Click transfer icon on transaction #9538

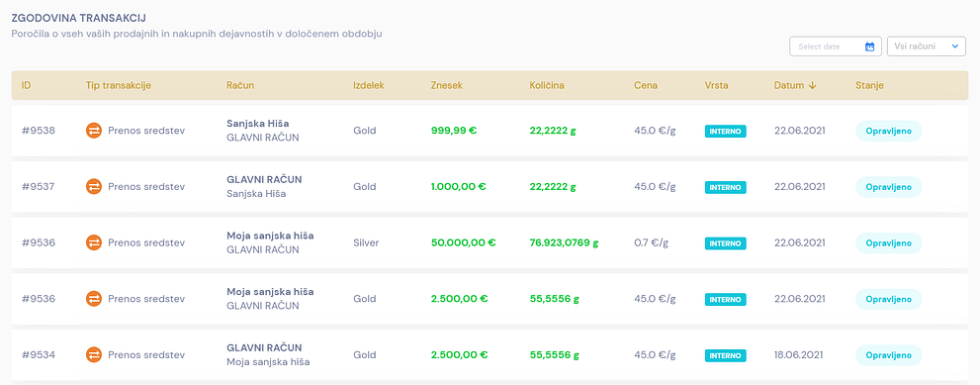pyautogui.click(x=93, y=131)
